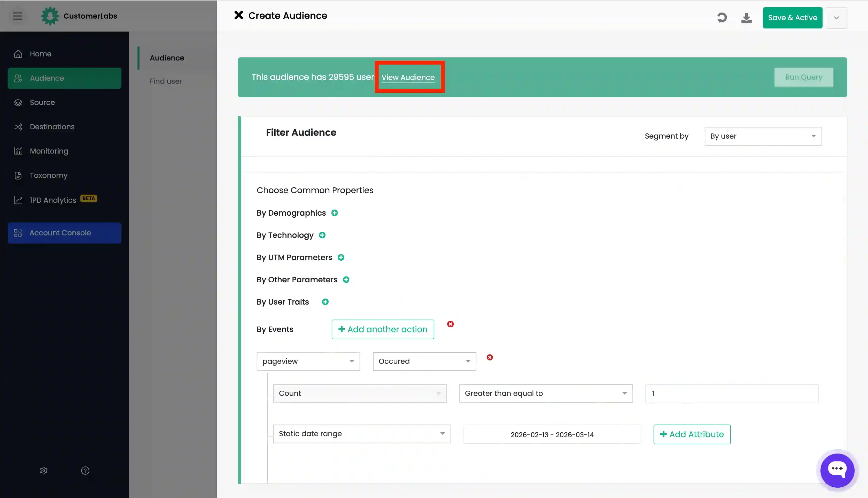Click the BETA badge

tap(89, 198)
